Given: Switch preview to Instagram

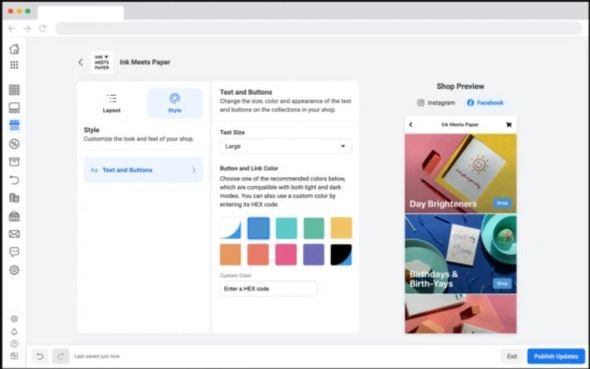Looking at the screenshot, I should click(x=436, y=103).
